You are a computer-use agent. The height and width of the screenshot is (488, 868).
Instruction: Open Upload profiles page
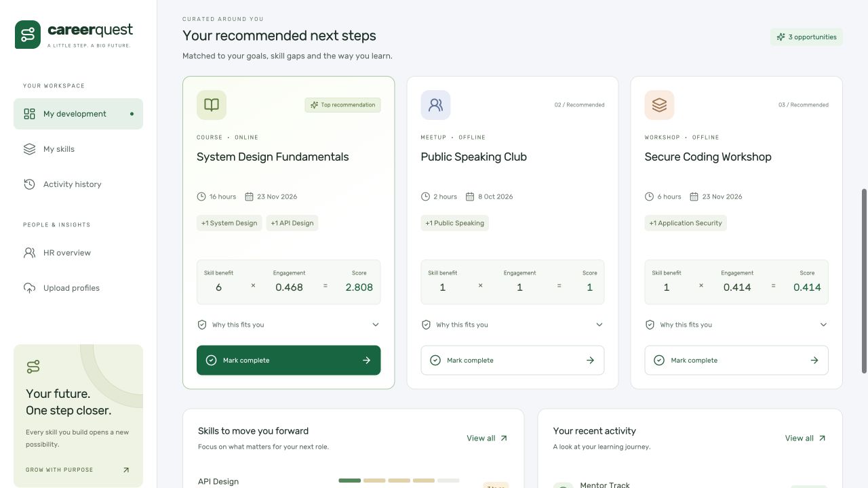click(x=78, y=288)
